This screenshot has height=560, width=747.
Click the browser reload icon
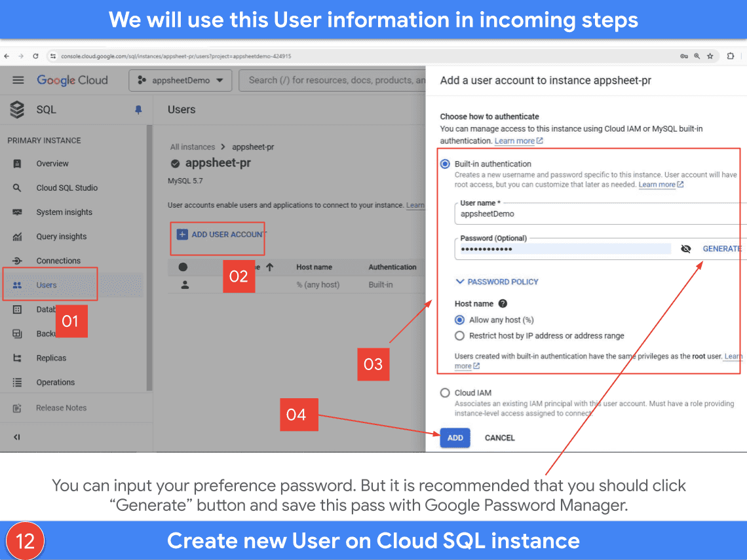click(x=35, y=56)
